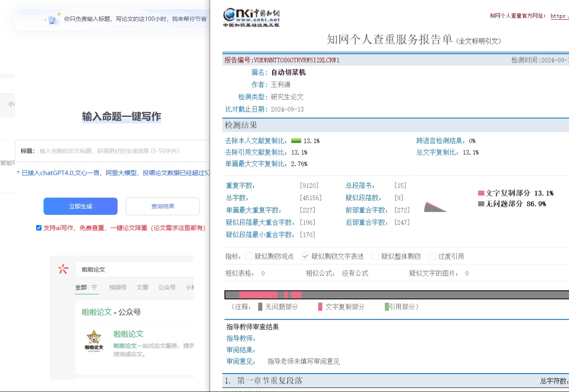
Task: Click the red star logo beside the search box
Action: click(63, 269)
